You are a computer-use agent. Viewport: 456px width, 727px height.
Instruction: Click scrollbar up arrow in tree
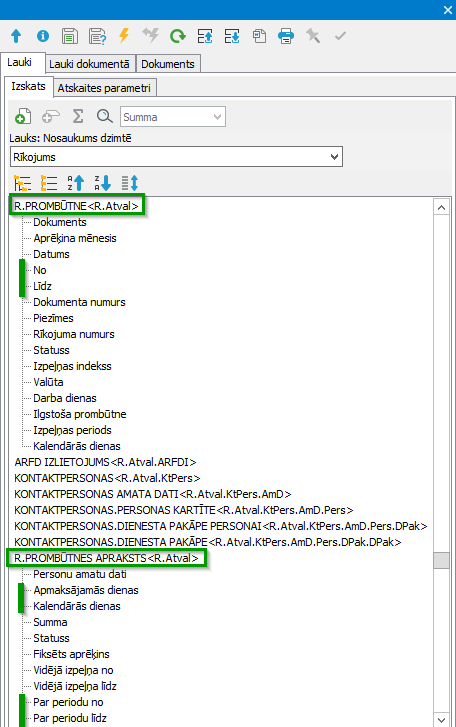coord(441,207)
